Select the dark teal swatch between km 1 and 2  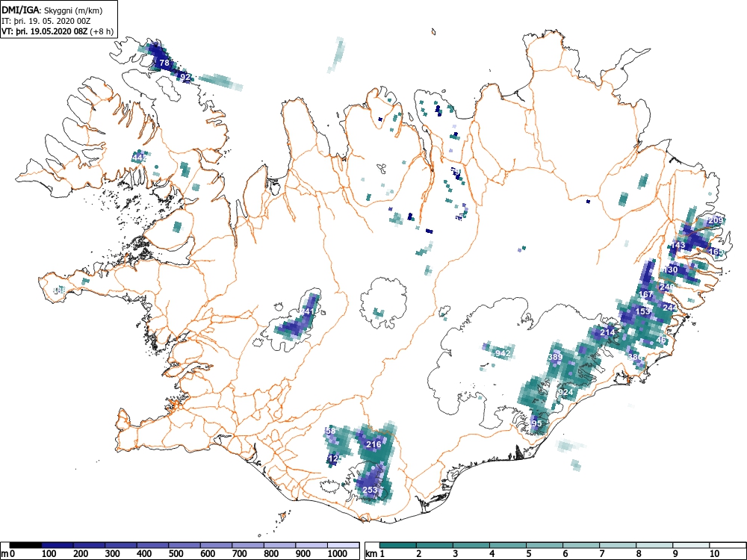pyautogui.click(x=398, y=545)
